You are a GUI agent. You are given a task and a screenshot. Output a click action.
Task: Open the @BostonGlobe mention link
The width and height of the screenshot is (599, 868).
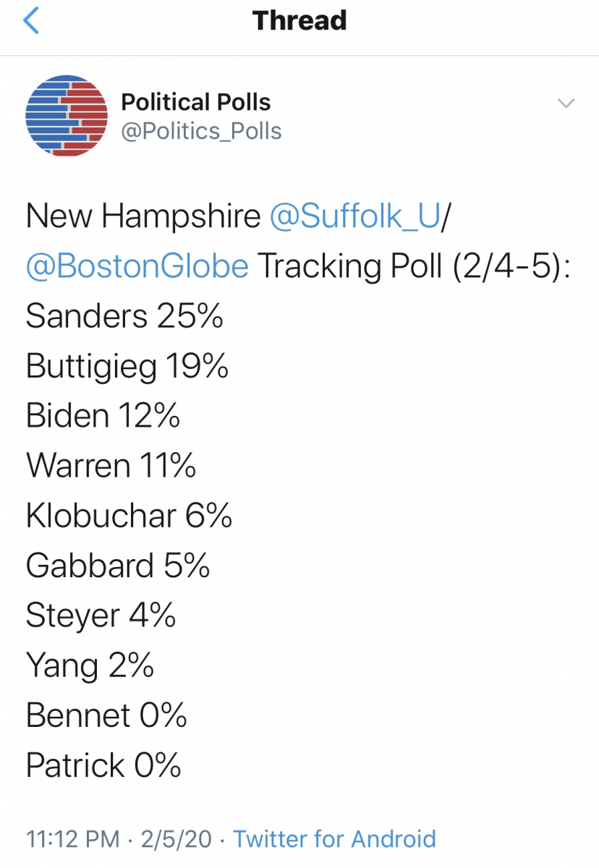[137, 267]
